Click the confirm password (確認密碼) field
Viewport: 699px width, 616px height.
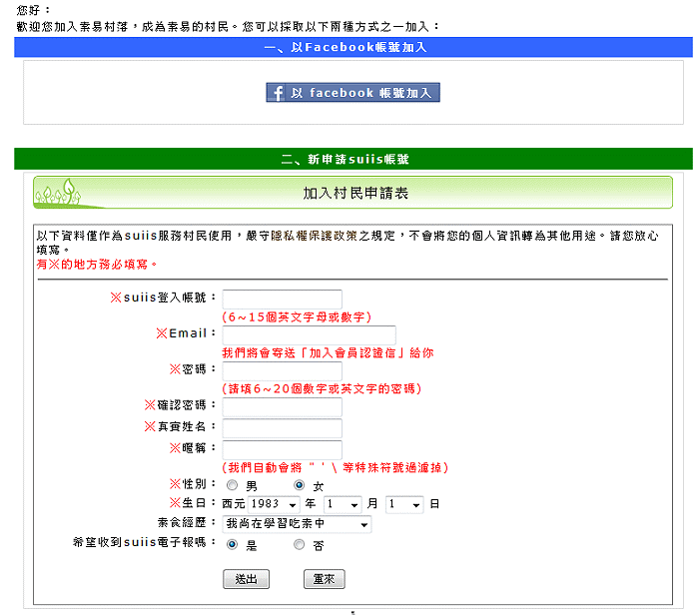pos(282,406)
